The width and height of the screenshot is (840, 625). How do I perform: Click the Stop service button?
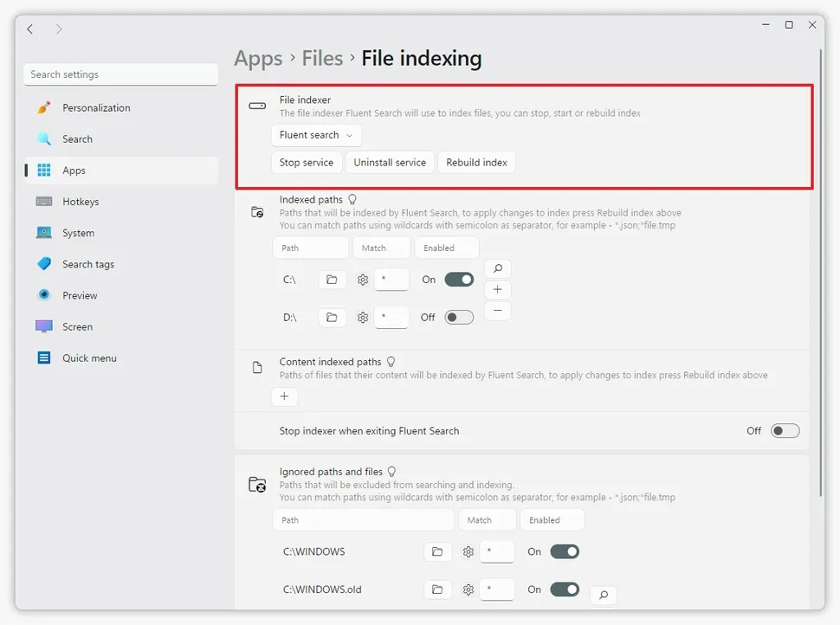[x=306, y=162]
